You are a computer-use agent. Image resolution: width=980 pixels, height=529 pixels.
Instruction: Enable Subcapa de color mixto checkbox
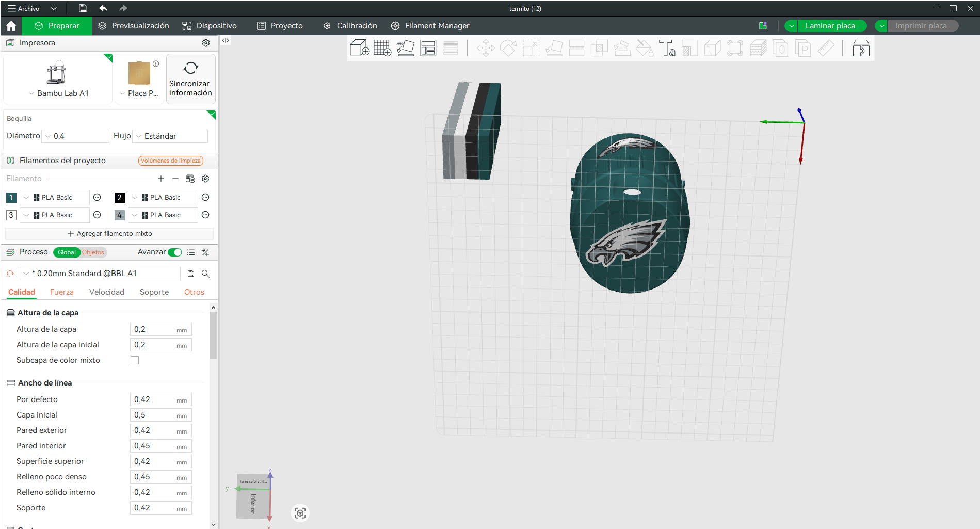[135, 360]
